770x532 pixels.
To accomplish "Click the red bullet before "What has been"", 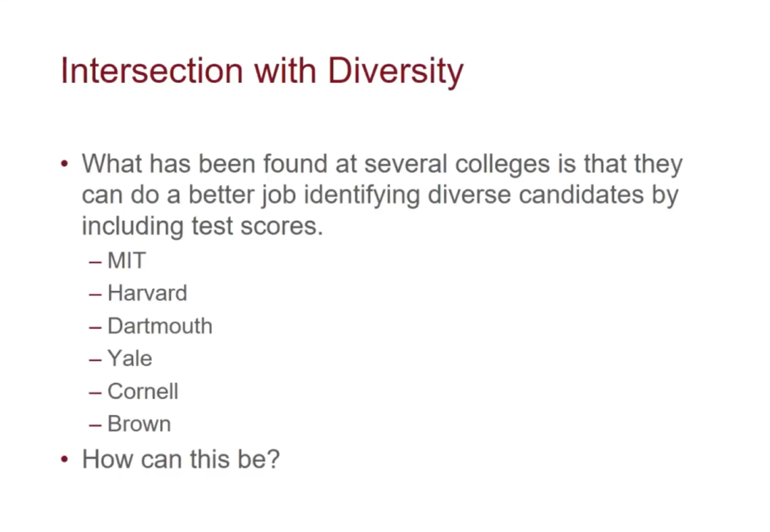I will click(64, 163).
